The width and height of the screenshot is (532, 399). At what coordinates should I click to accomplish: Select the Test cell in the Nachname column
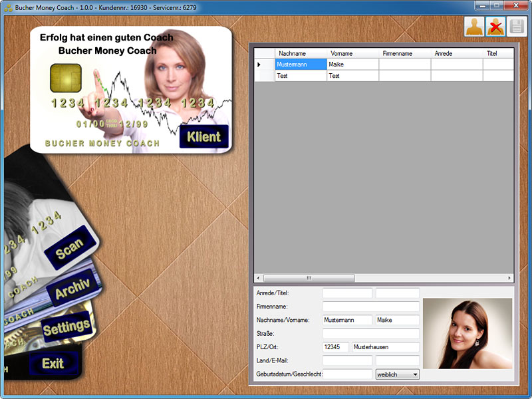pyautogui.click(x=301, y=76)
